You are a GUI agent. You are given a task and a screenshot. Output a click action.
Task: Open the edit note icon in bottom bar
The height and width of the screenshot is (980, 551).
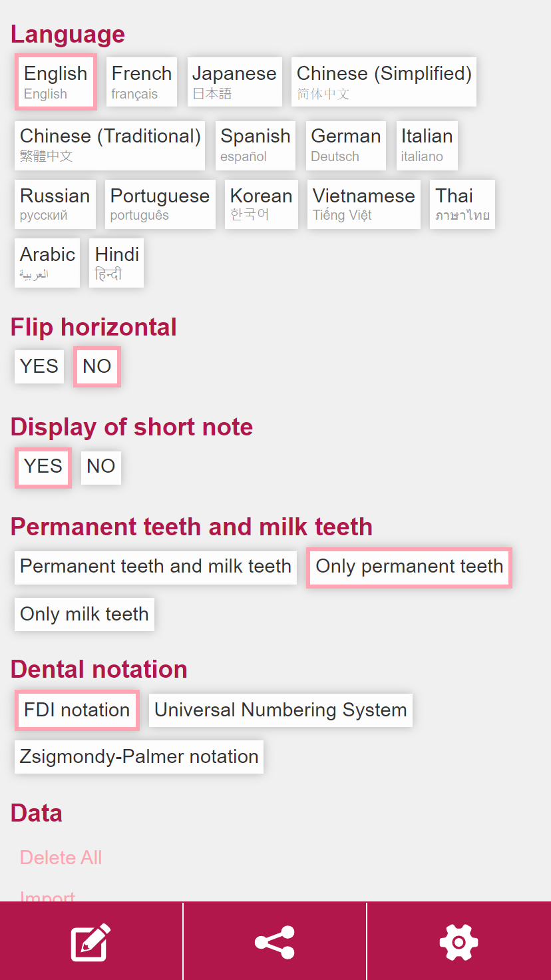point(91,941)
